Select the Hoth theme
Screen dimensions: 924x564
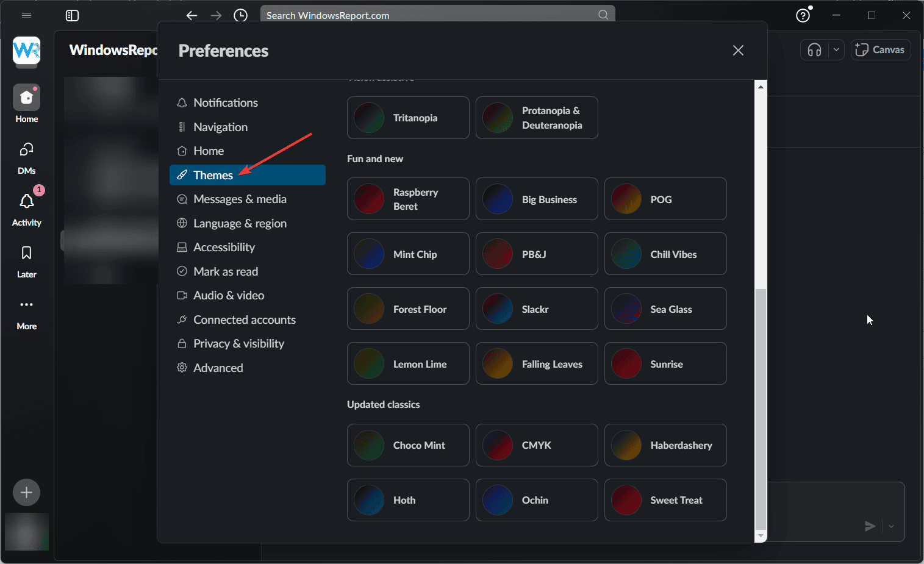408,500
